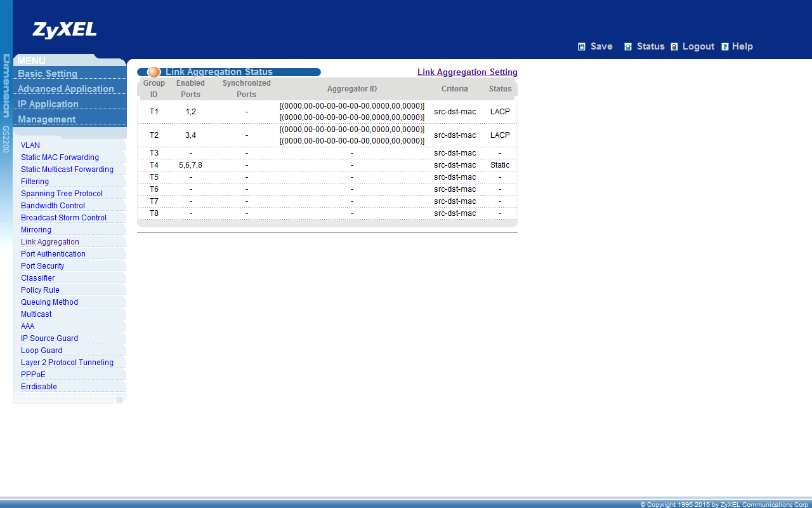Click the MENU heading label
Image resolution: width=812 pixels, height=508 pixels.
[x=31, y=61]
